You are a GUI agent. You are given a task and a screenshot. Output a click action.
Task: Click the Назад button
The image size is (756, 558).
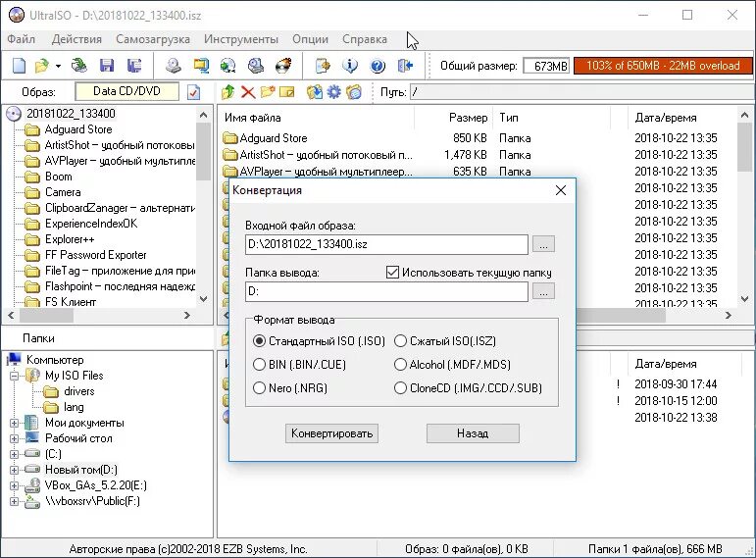click(473, 433)
